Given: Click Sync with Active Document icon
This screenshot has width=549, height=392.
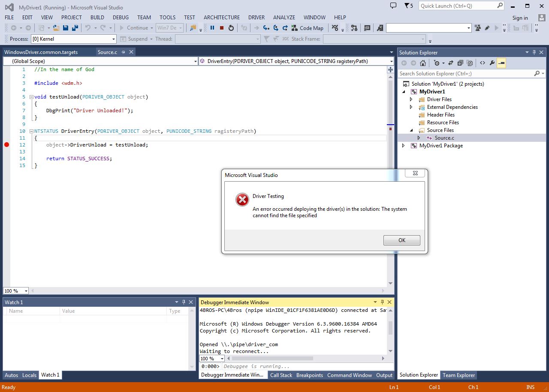Looking at the screenshot, I should pos(451,63).
